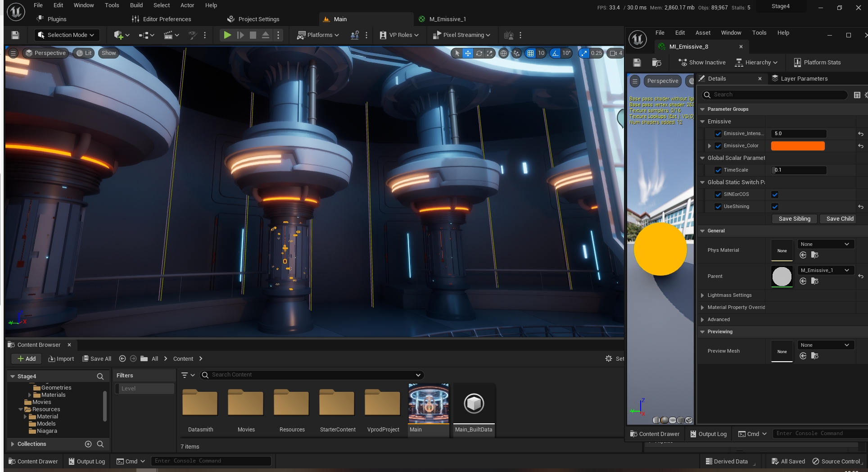The image size is (868, 472).
Task: Click the Platform Stats icon
Action: pyautogui.click(x=797, y=63)
